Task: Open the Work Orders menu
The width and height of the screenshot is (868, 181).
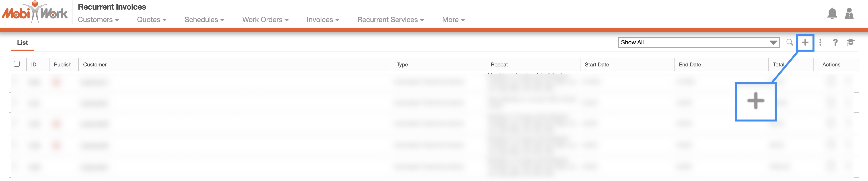Action: click(265, 20)
